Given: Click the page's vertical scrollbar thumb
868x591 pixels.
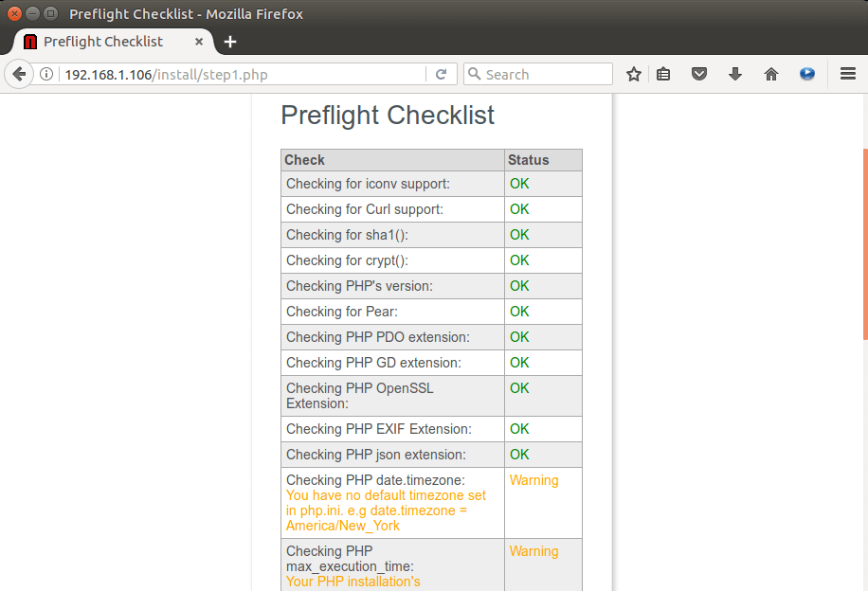Looking at the screenshot, I should (864, 243).
